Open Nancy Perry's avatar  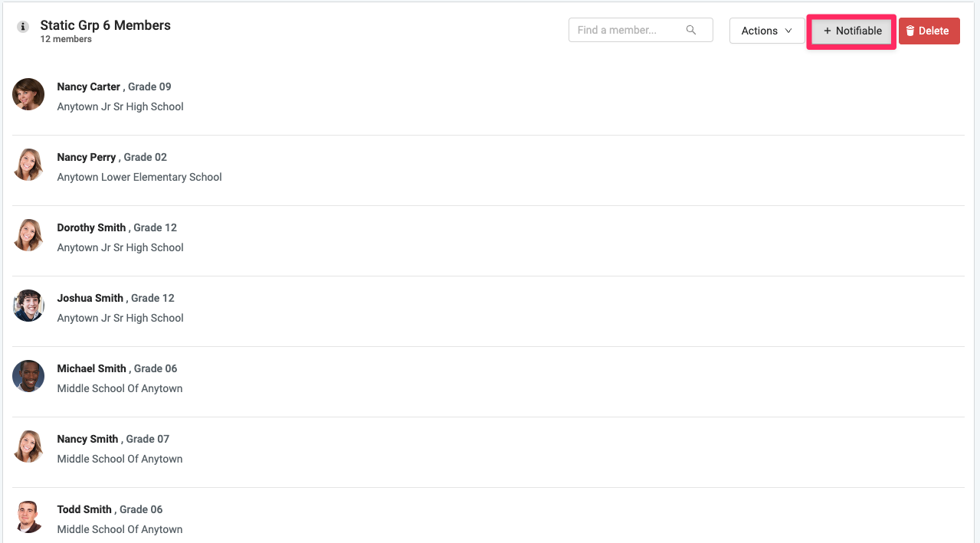click(x=28, y=165)
